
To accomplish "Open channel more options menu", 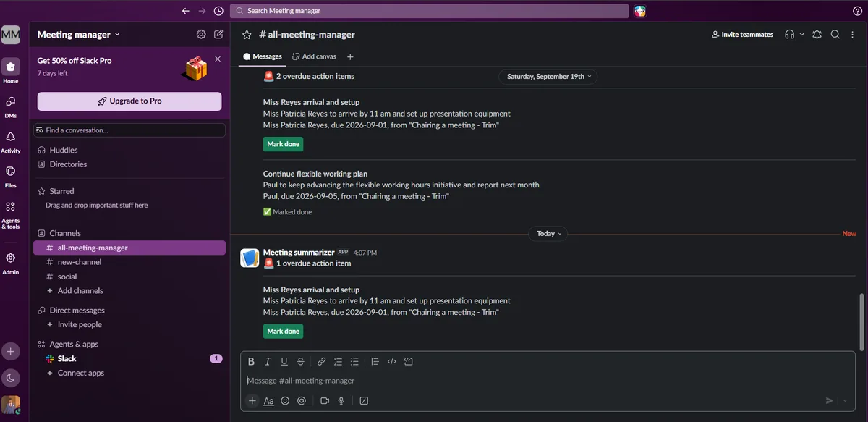I will point(854,34).
